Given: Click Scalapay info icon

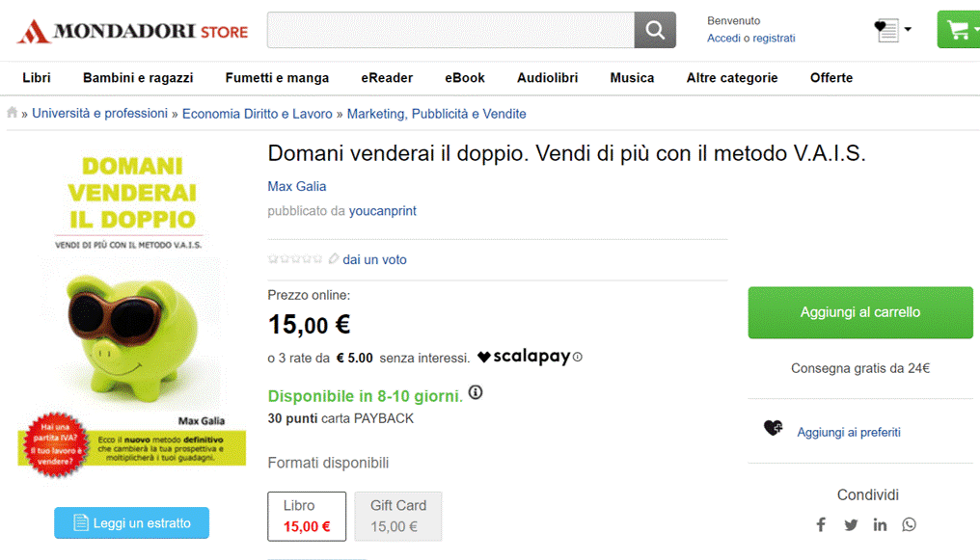Looking at the screenshot, I should pos(578,357).
